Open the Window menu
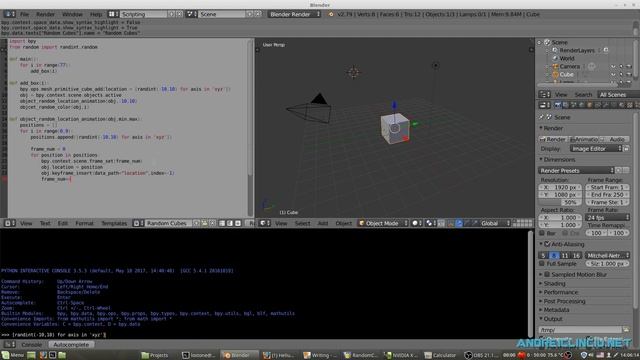 (x=72, y=14)
